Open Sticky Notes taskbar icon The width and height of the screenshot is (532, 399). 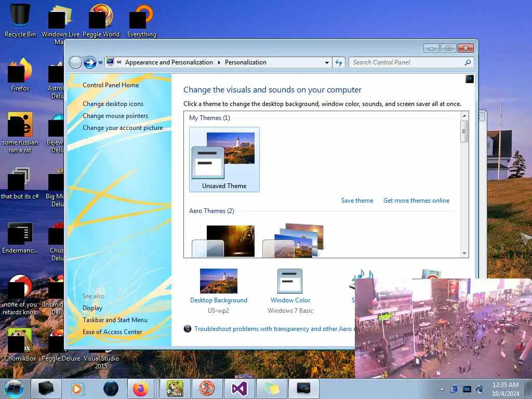272,389
